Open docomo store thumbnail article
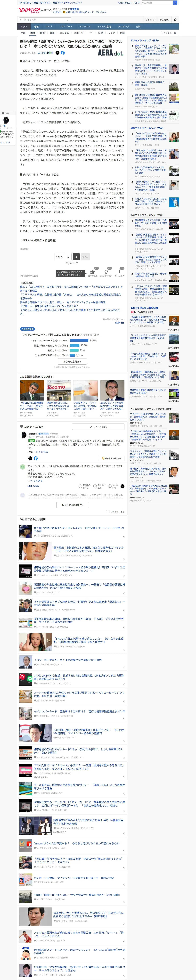This screenshot has height=980, width=196. coord(59,390)
